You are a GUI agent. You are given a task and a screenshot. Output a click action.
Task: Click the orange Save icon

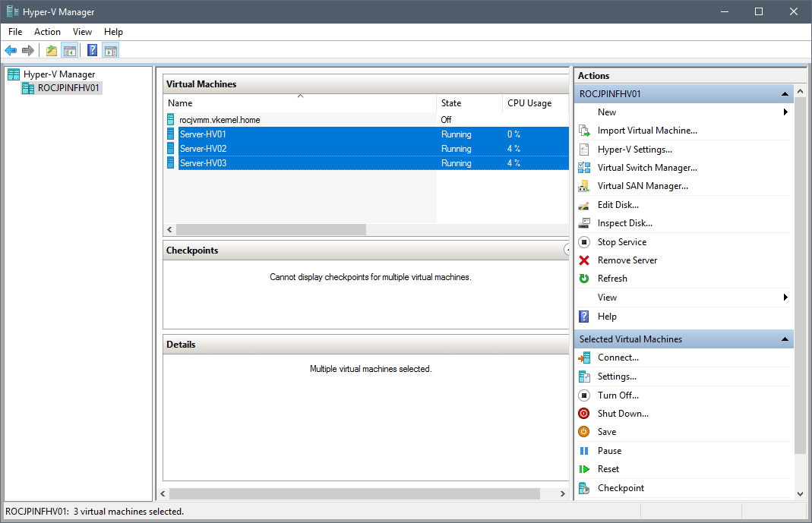tap(584, 431)
